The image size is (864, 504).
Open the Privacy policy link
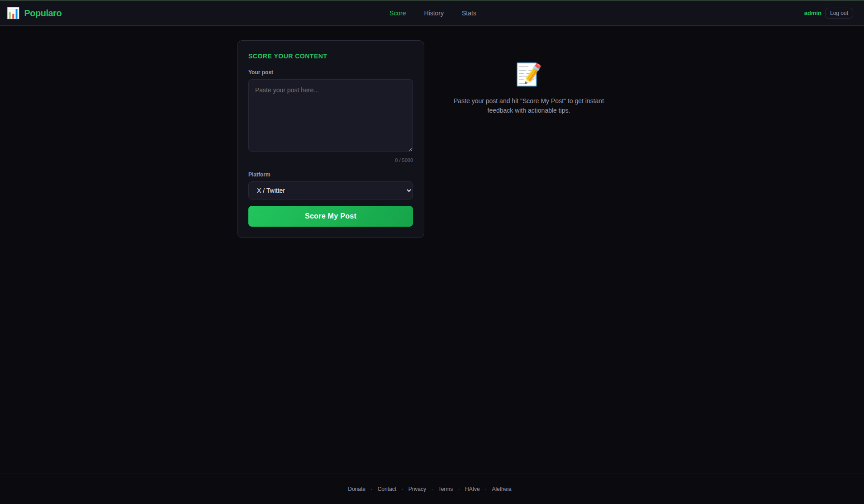click(417, 489)
